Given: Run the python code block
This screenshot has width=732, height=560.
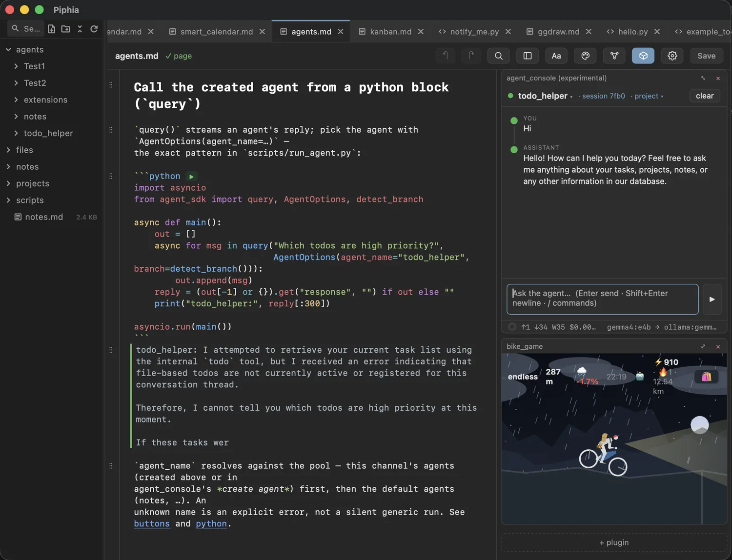Looking at the screenshot, I should click(x=191, y=177).
